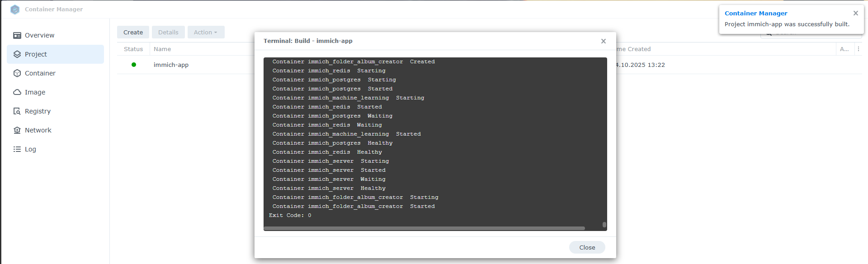This screenshot has width=868, height=264.
Task: Select the immich-app project row
Action: click(171, 65)
